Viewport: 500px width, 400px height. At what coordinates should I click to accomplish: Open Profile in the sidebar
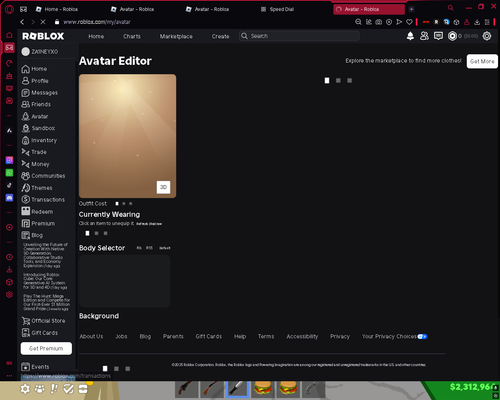coord(35,81)
